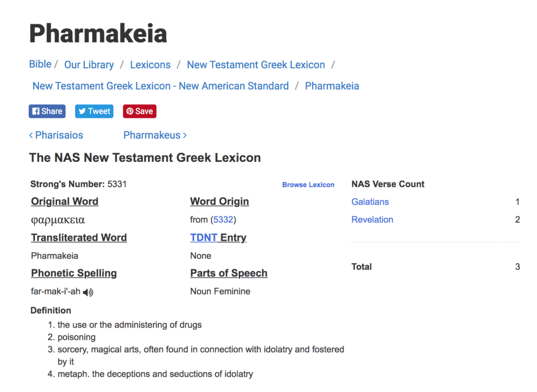Screen dimensions: 537x392
Task: Go to previous entry Pharisaios
Action: tap(56, 135)
